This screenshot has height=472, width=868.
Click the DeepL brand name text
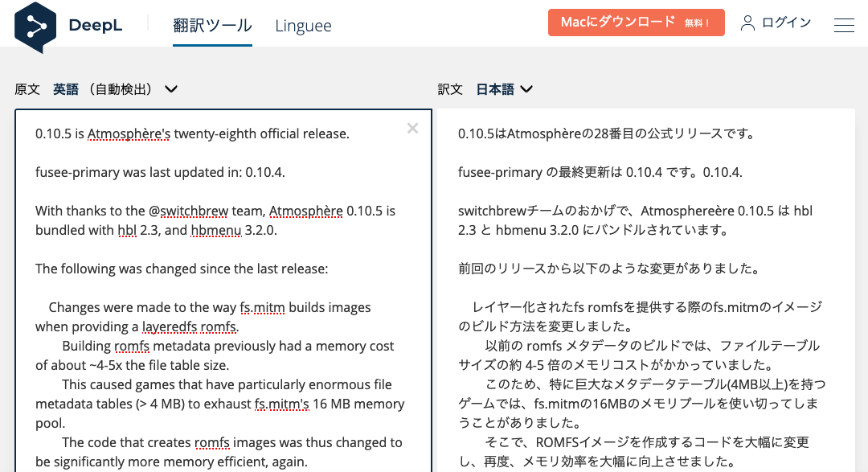pos(95,26)
